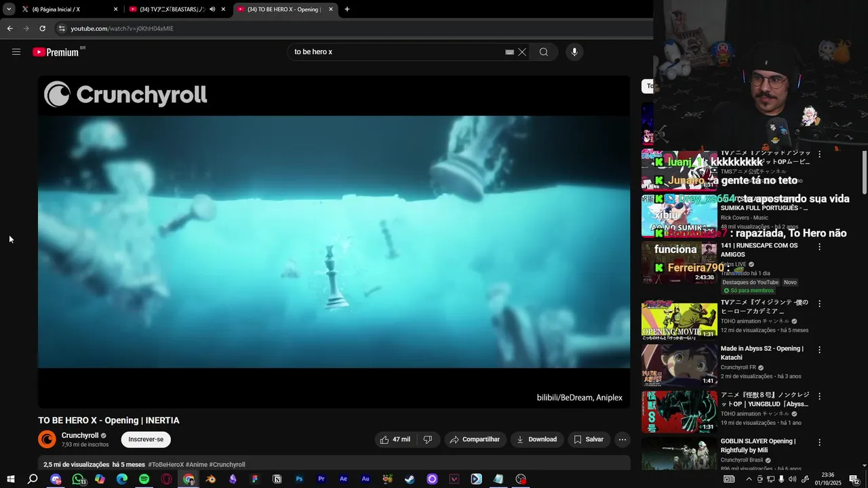The height and width of the screenshot is (488, 868).
Task: Open a new browser tab with plus
Action: [x=347, y=9]
